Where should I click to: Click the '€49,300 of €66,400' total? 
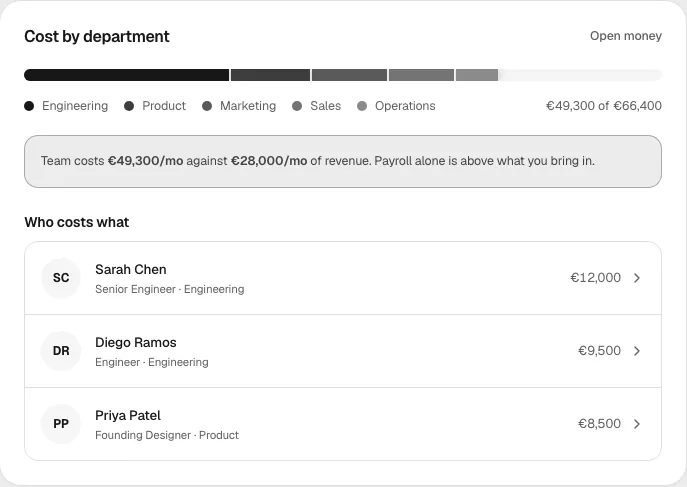604,106
